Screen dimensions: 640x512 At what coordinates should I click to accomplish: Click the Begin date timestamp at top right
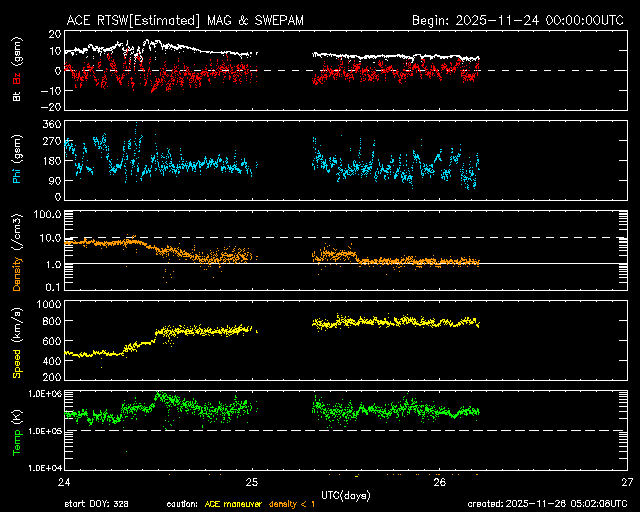pos(520,20)
